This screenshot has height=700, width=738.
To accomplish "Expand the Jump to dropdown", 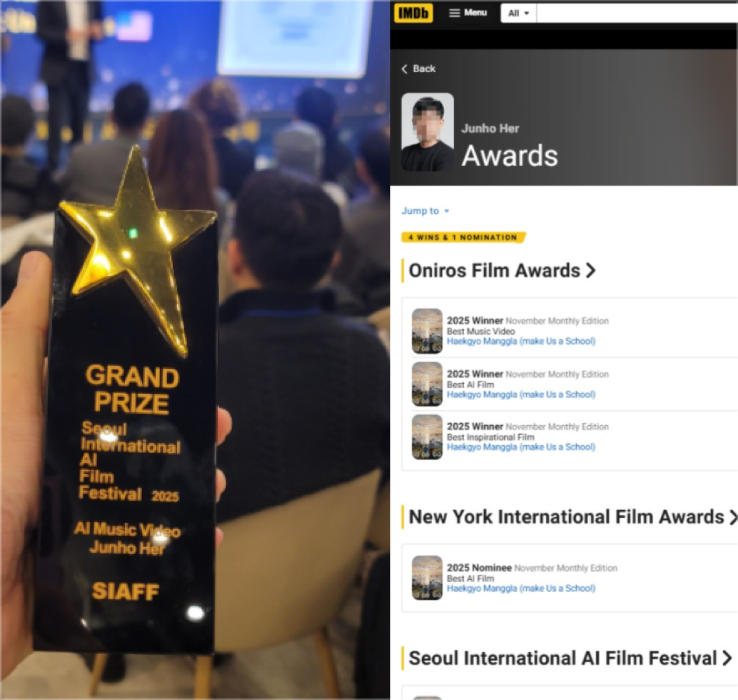I will tap(425, 211).
